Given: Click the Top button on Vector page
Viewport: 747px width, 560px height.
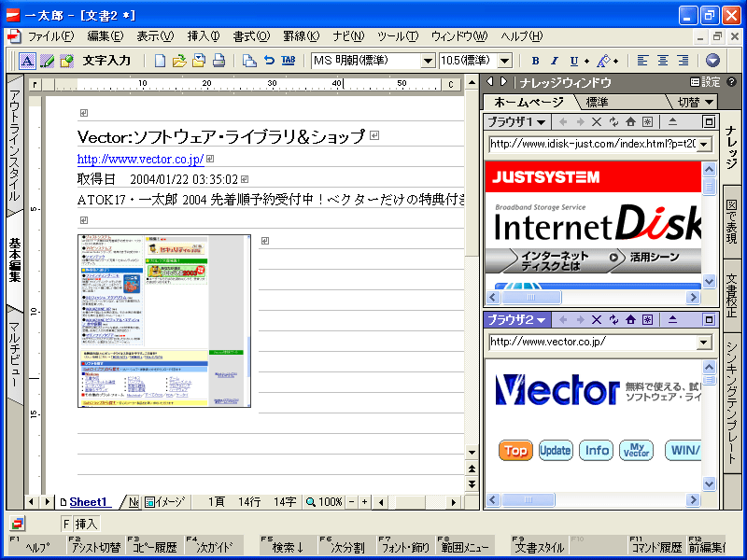Looking at the screenshot, I should [x=515, y=451].
